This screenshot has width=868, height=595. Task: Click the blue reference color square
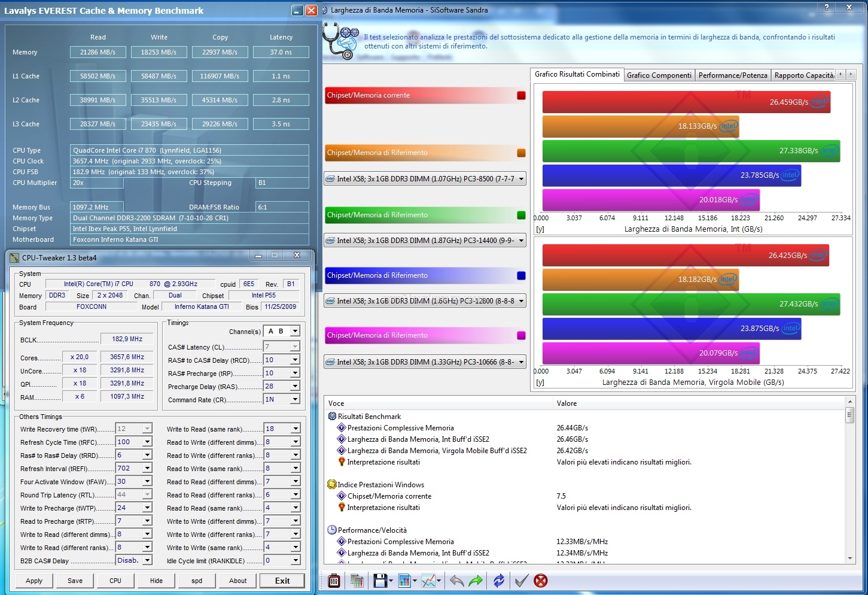[x=521, y=275]
